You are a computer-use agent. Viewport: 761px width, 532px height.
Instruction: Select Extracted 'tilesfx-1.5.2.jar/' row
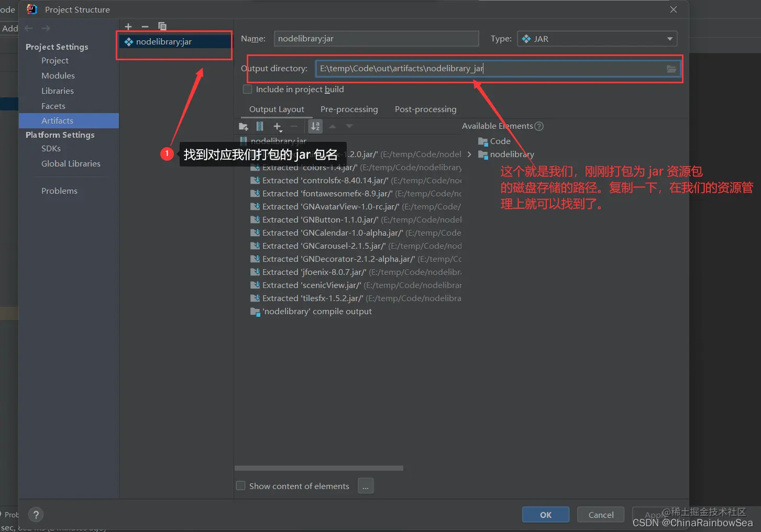tap(356, 298)
